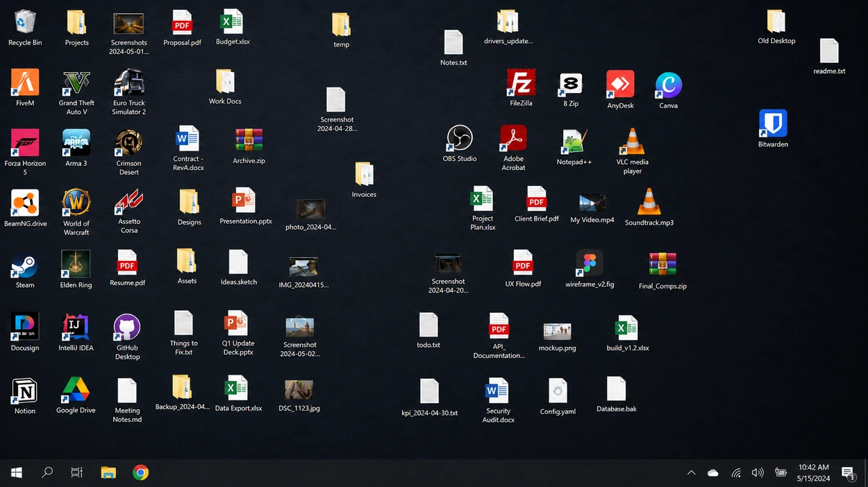Show hidden system tray icons
868x487 pixels.
pyautogui.click(x=691, y=472)
